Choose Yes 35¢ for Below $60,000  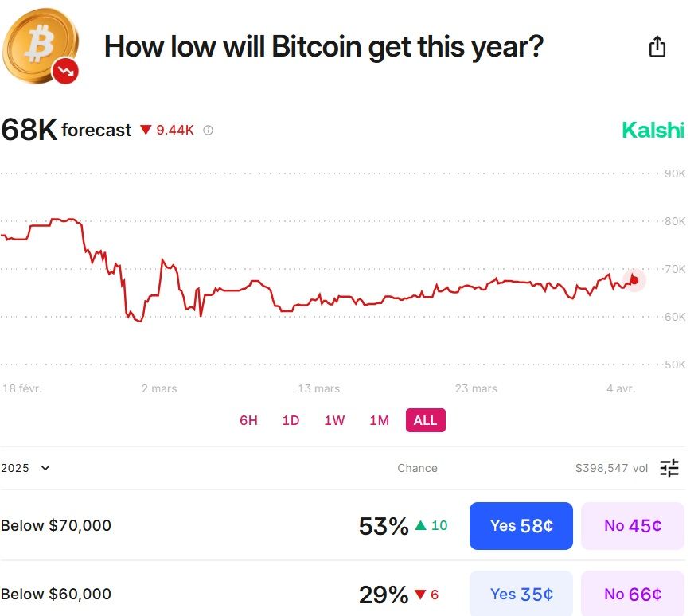point(521,594)
